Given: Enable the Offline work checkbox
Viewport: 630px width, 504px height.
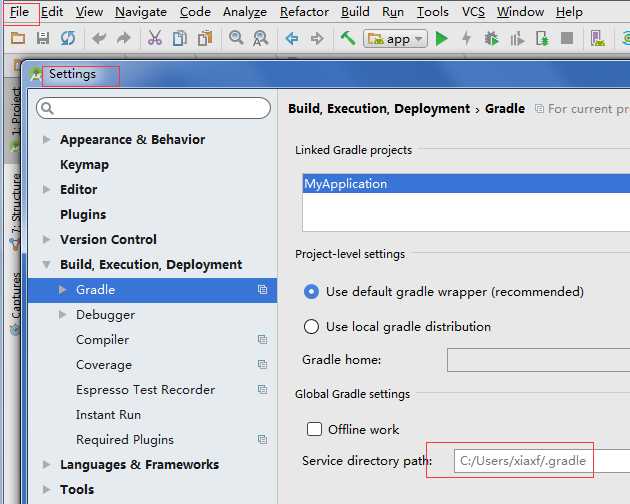Looking at the screenshot, I should [314, 429].
